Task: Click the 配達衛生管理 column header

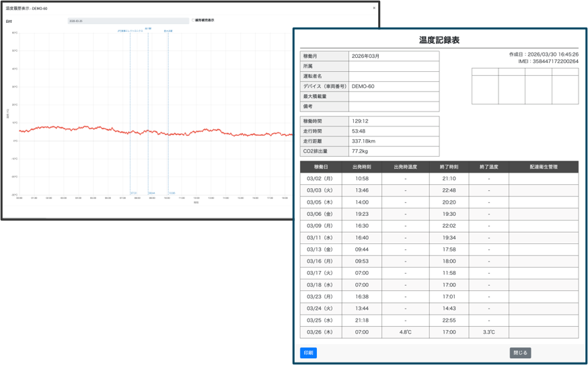Action: pos(544,167)
